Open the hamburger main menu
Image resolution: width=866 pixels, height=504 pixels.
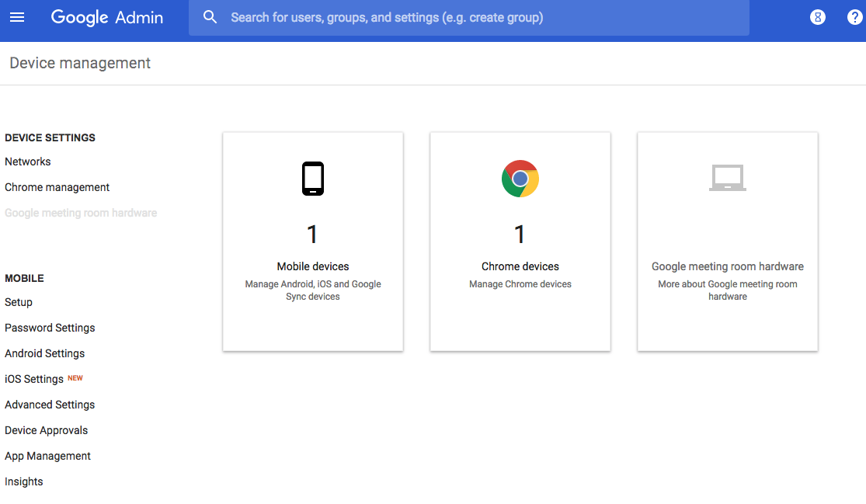(x=17, y=17)
